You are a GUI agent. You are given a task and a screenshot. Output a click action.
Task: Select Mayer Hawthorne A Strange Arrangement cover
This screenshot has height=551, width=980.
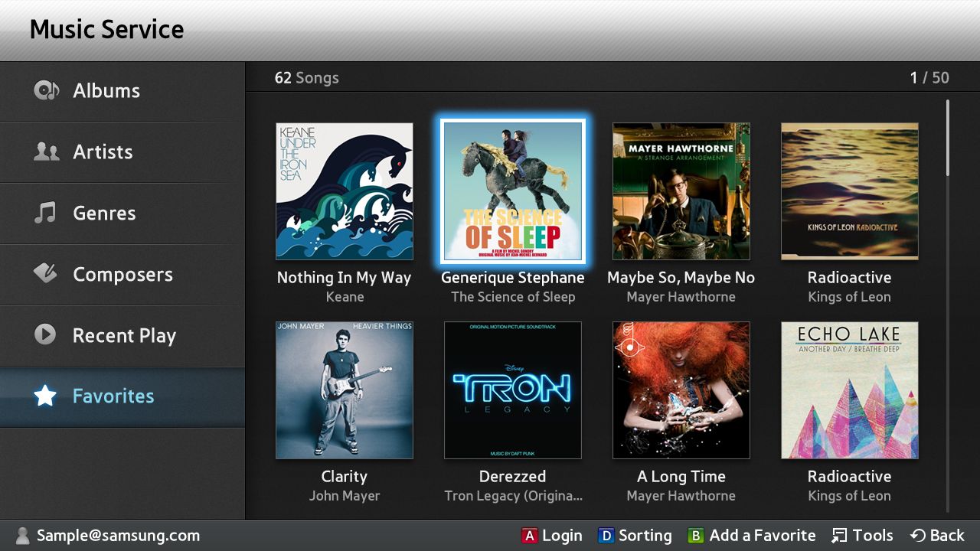click(x=681, y=191)
